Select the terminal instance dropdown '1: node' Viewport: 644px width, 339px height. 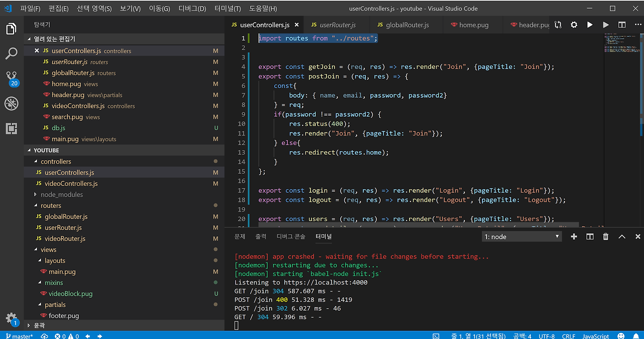(x=521, y=237)
